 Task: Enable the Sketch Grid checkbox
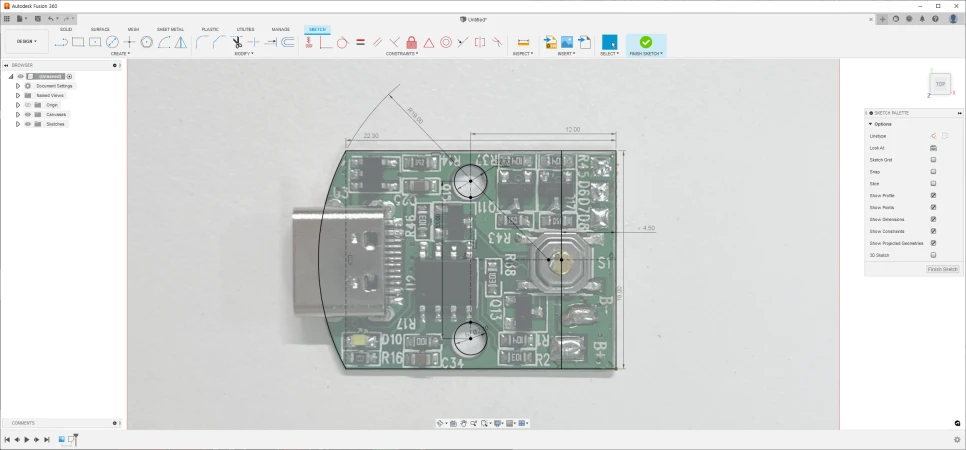click(933, 160)
